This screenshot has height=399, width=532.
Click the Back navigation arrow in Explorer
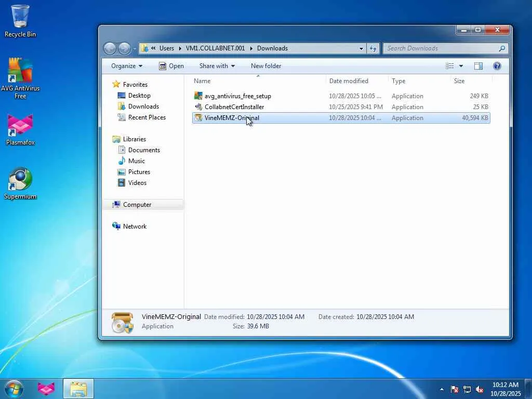coord(110,48)
